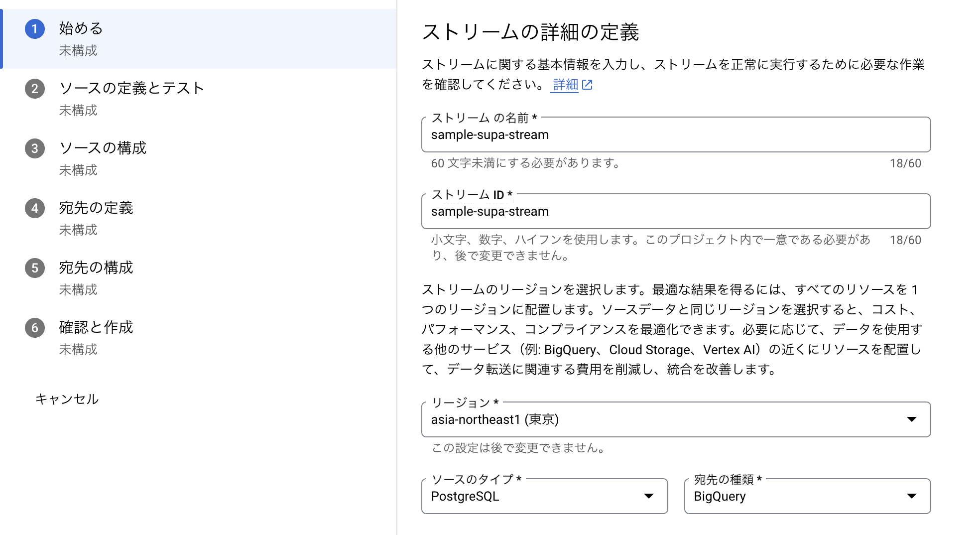980x535 pixels.
Task: Select the ソースの定義とテスト step
Action: point(131,89)
